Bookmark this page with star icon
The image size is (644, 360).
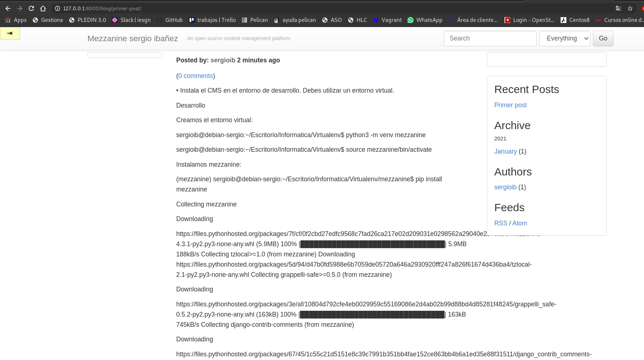[x=630, y=8]
